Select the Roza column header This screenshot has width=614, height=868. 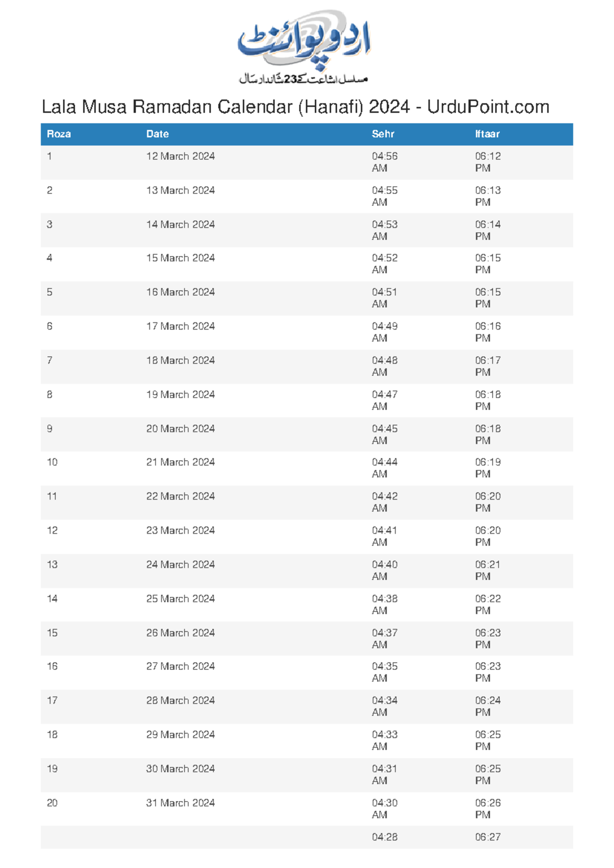click(59, 134)
